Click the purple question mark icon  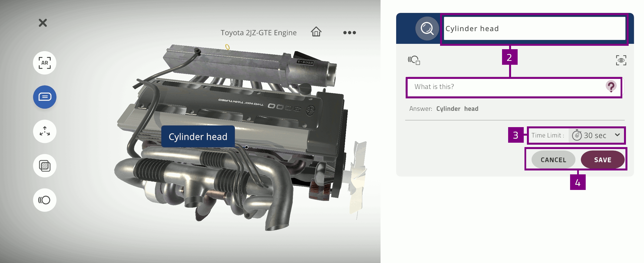pos(611,87)
